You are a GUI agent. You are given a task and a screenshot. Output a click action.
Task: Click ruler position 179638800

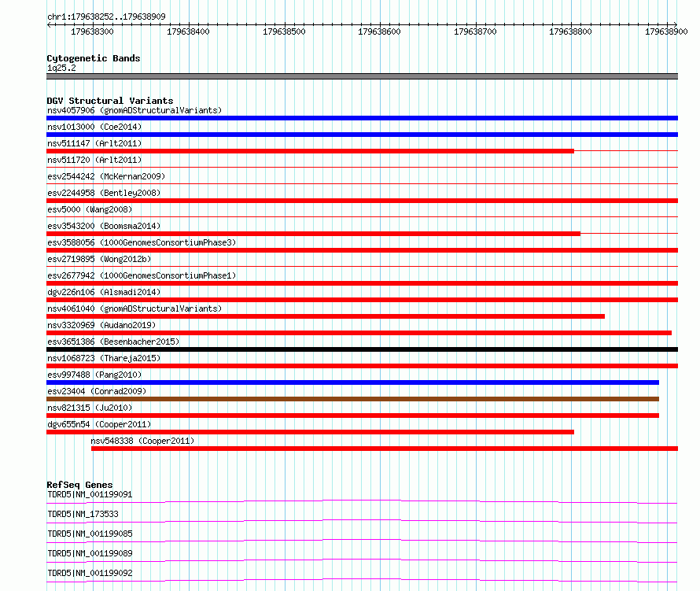[570, 31]
